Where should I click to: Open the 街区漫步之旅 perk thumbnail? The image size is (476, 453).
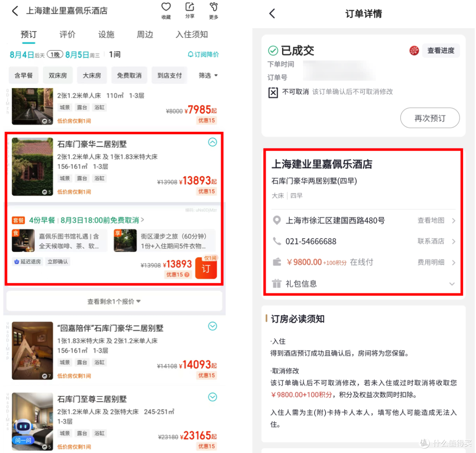point(125,241)
